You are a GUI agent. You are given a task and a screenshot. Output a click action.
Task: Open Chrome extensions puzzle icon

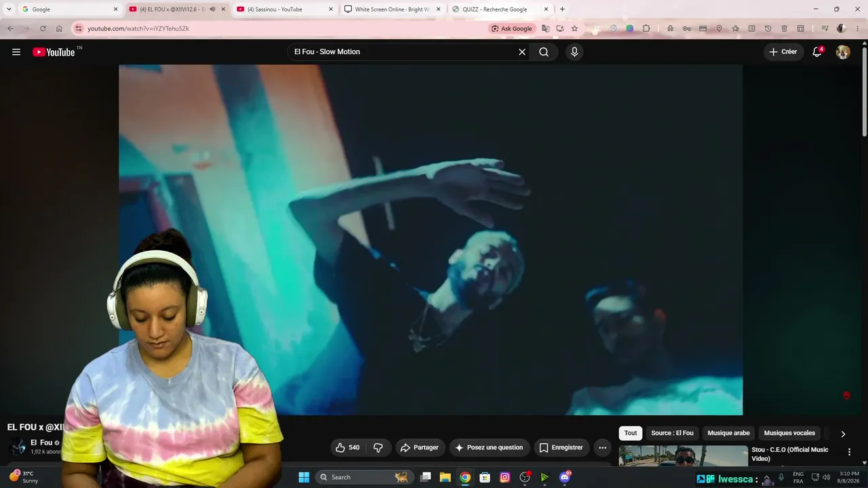pyautogui.click(x=646, y=28)
